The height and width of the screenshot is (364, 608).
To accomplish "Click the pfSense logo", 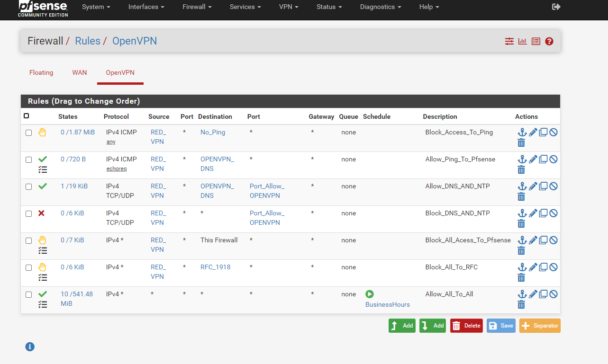I will [x=43, y=8].
